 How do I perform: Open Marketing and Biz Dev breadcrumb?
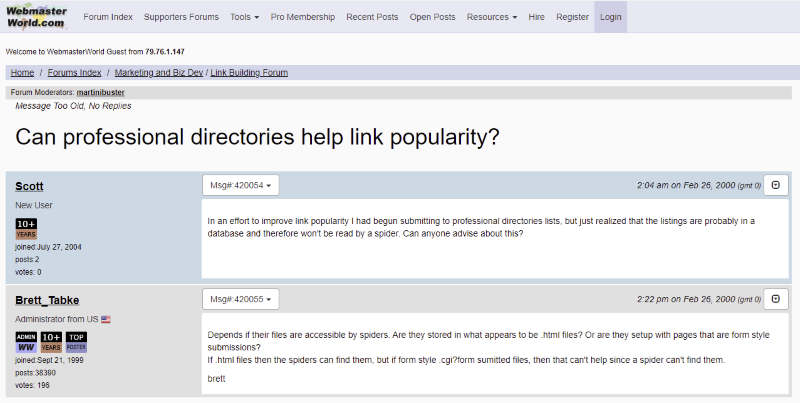(x=159, y=72)
